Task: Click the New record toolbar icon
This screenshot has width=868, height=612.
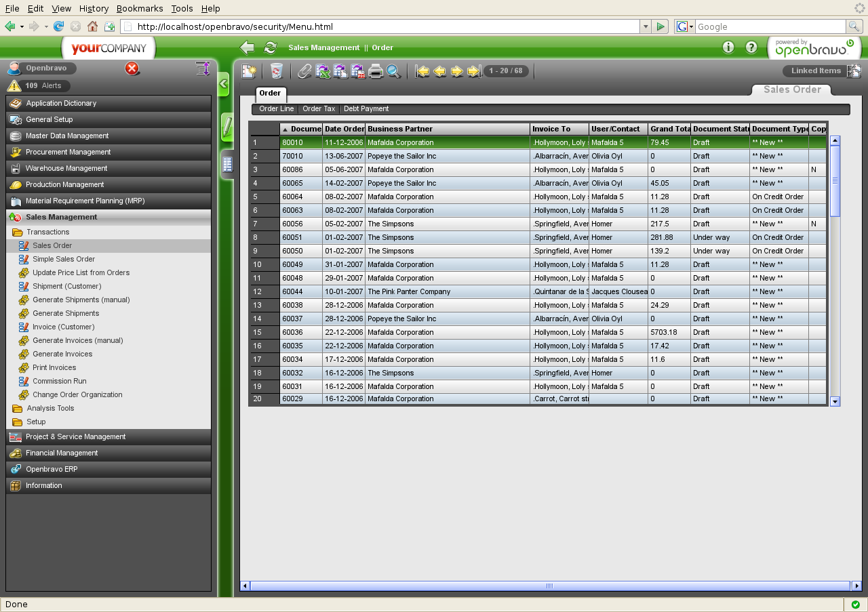Action: 249,71
